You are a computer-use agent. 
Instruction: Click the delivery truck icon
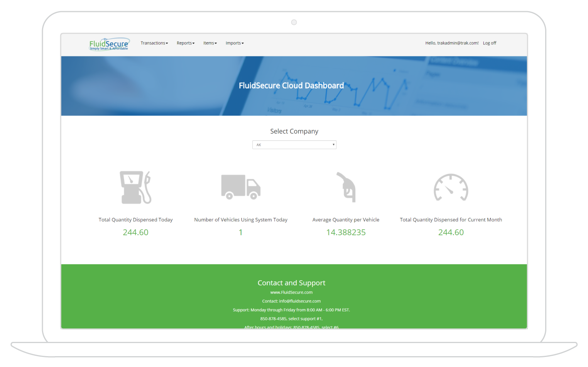(241, 187)
